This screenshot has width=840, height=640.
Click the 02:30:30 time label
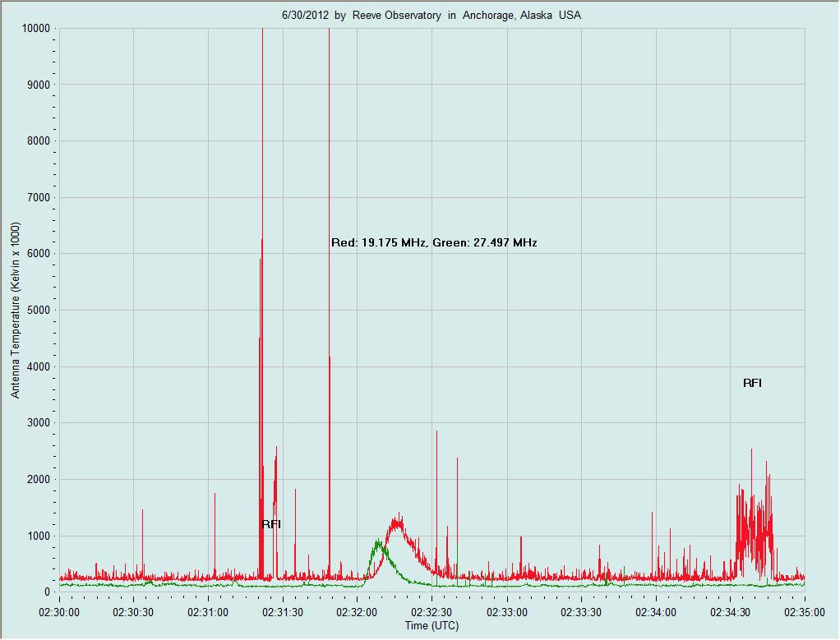pos(133,612)
